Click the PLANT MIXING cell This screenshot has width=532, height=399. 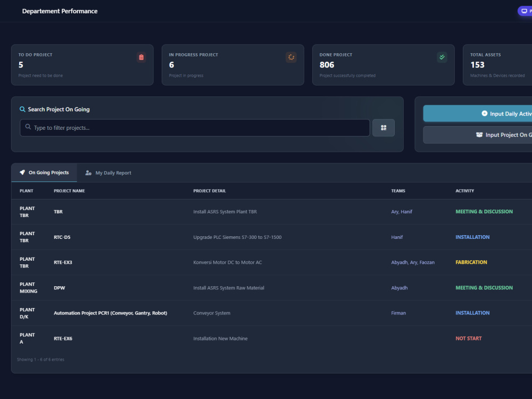[x=29, y=288]
